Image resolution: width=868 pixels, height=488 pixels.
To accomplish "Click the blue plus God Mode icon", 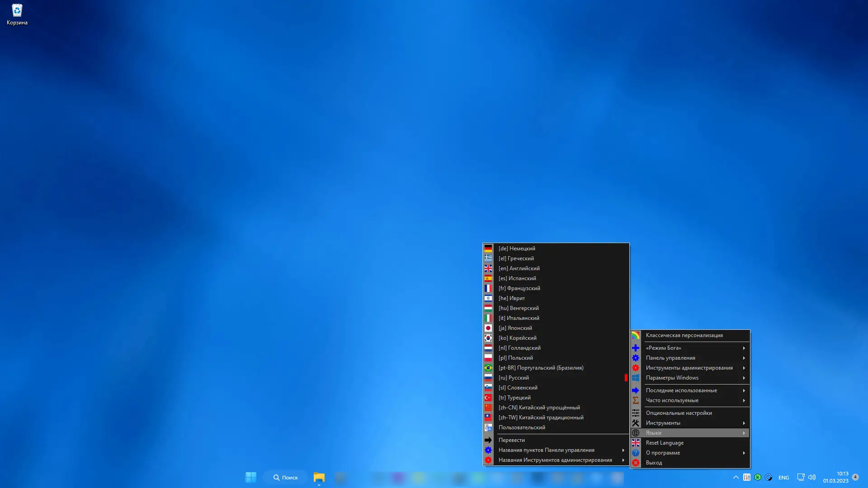I will click(635, 348).
